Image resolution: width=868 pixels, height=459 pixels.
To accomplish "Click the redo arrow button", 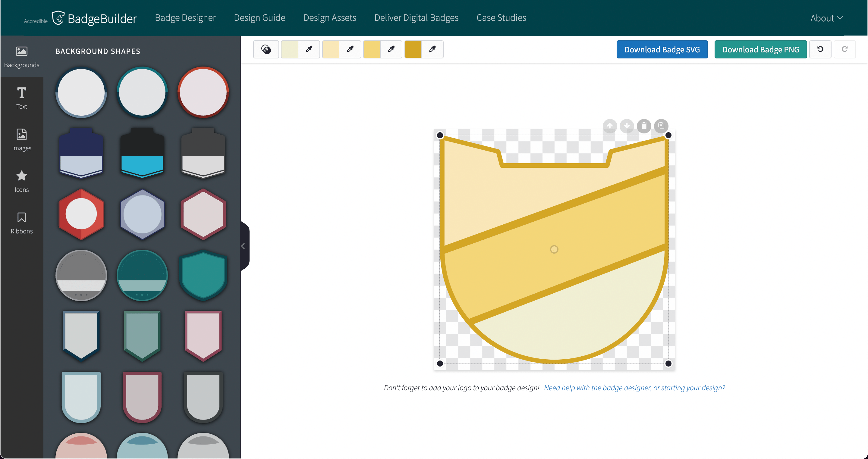I will click(x=844, y=49).
